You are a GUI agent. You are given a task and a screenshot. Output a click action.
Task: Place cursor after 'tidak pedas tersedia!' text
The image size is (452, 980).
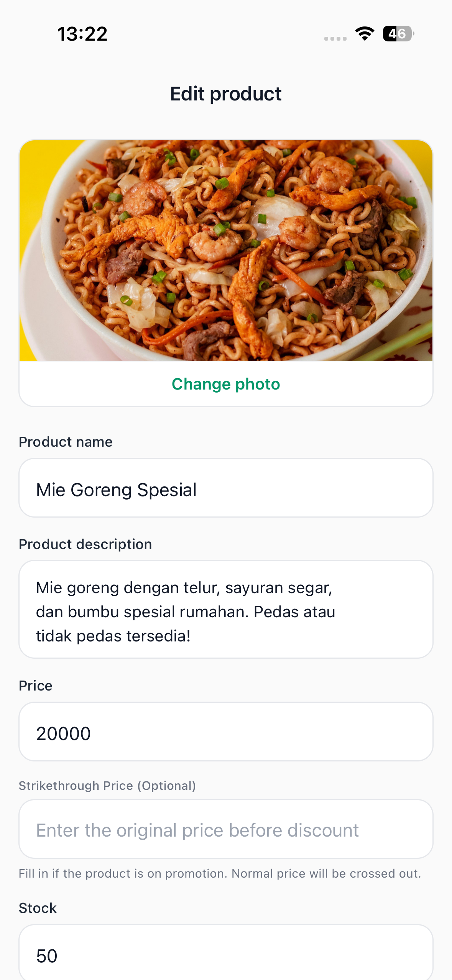[x=191, y=636]
